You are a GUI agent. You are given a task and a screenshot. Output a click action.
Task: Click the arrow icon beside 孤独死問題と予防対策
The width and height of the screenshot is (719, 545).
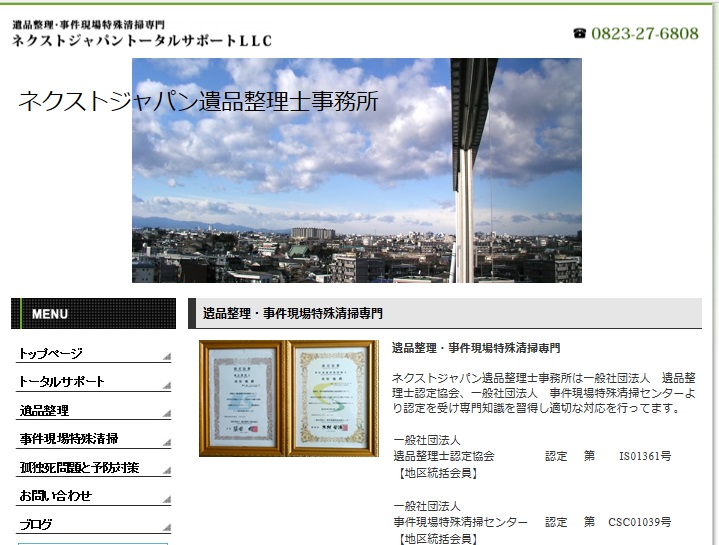166,470
